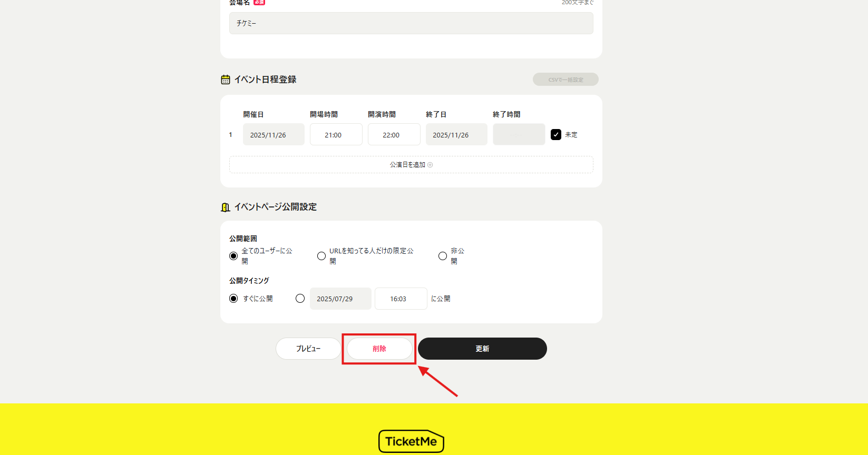Select 全てのユーザーに公開 radio button
The height and width of the screenshot is (455, 868).
pos(233,256)
